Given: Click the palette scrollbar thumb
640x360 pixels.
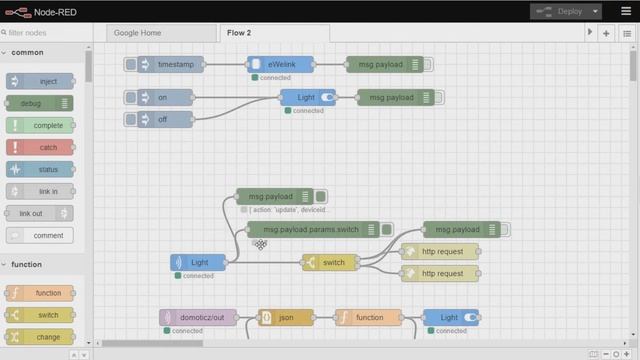Looking at the screenshot, I should (88, 67).
